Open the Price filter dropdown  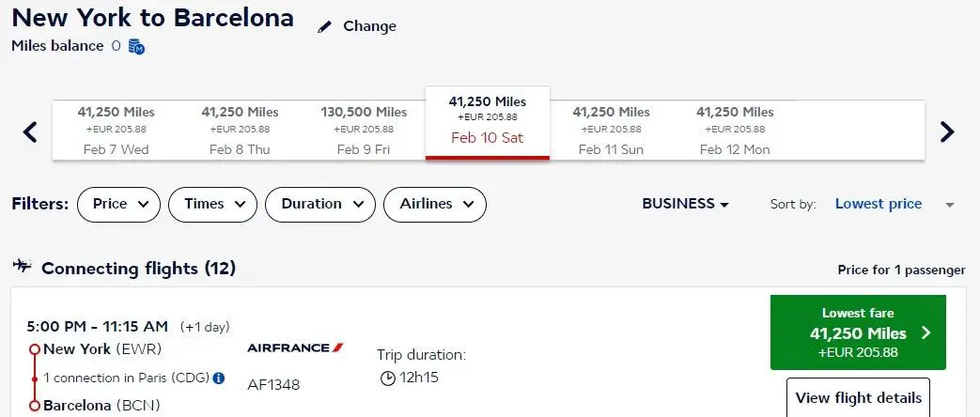118,205
